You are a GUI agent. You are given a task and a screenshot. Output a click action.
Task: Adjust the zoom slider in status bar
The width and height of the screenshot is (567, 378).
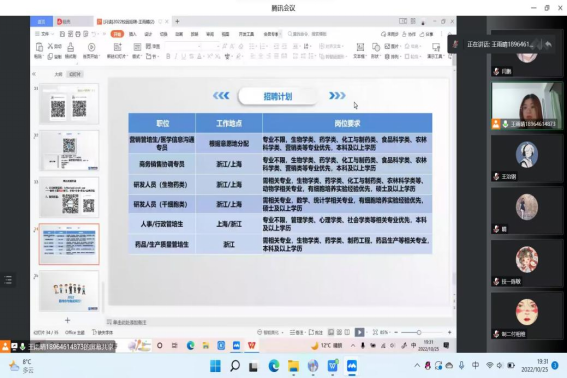point(418,332)
